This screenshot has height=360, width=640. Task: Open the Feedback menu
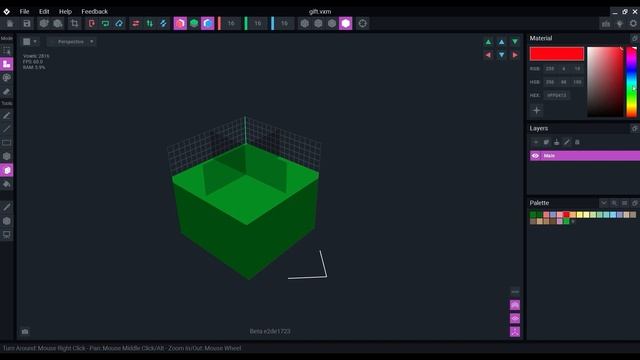94,11
